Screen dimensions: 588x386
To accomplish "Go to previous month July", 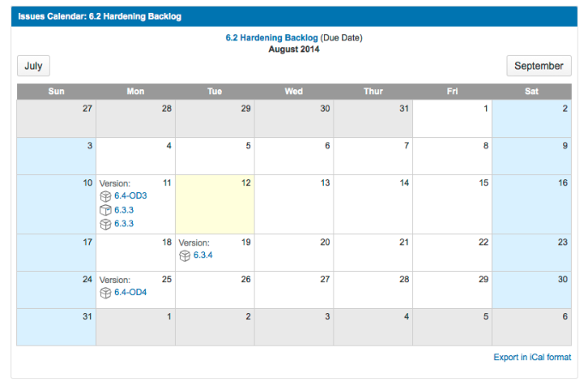I will (x=33, y=66).
